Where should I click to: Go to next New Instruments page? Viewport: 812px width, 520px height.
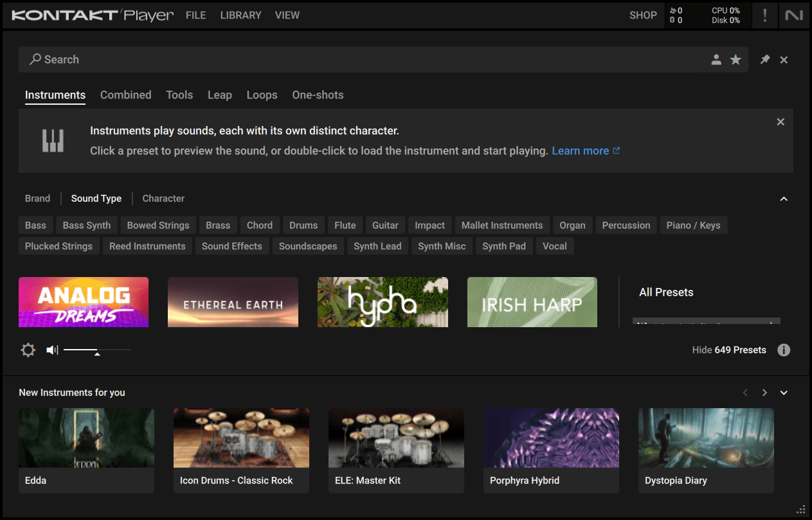coord(764,393)
